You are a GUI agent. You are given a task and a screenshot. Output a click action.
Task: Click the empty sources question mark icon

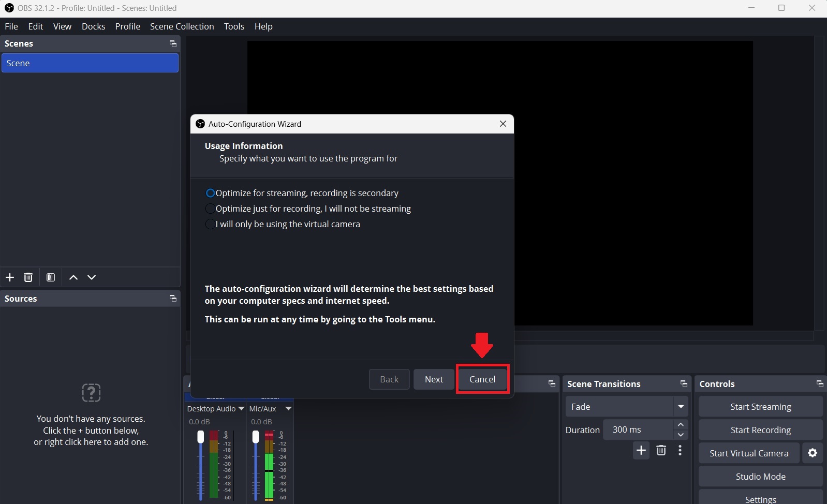click(x=91, y=393)
